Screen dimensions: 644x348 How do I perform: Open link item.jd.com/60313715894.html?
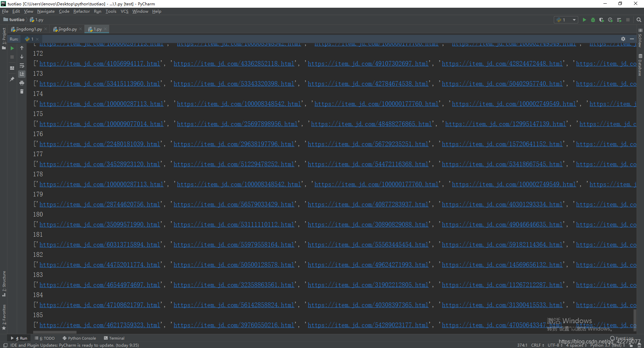[x=100, y=245]
